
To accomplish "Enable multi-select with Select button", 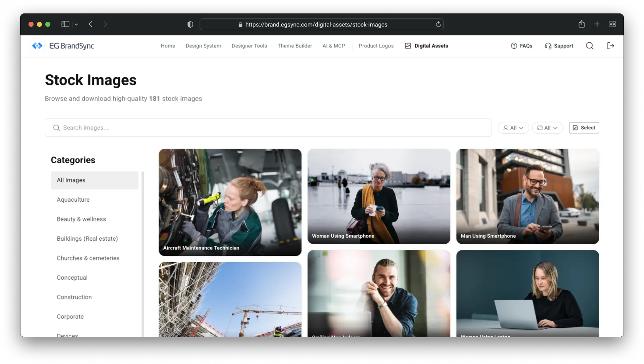I will (x=584, y=128).
